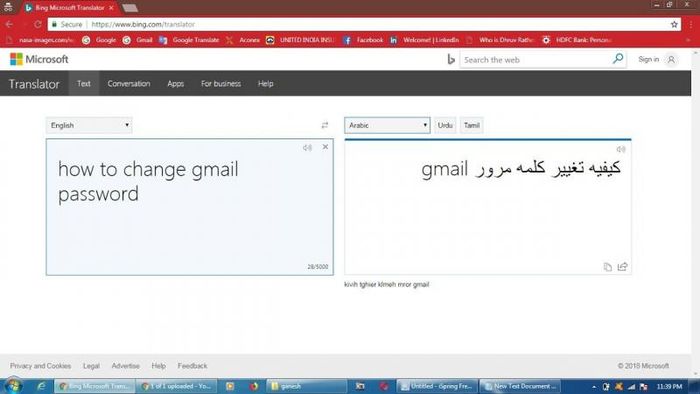This screenshot has width=700, height=394.
Task: Open Aconex bookmark
Action: coord(243,40)
